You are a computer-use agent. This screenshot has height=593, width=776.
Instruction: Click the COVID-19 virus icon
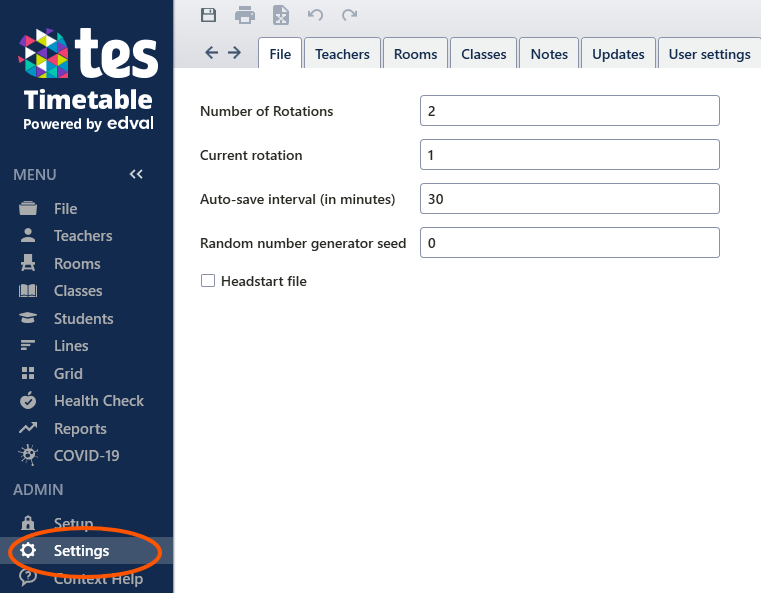point(28,455)
